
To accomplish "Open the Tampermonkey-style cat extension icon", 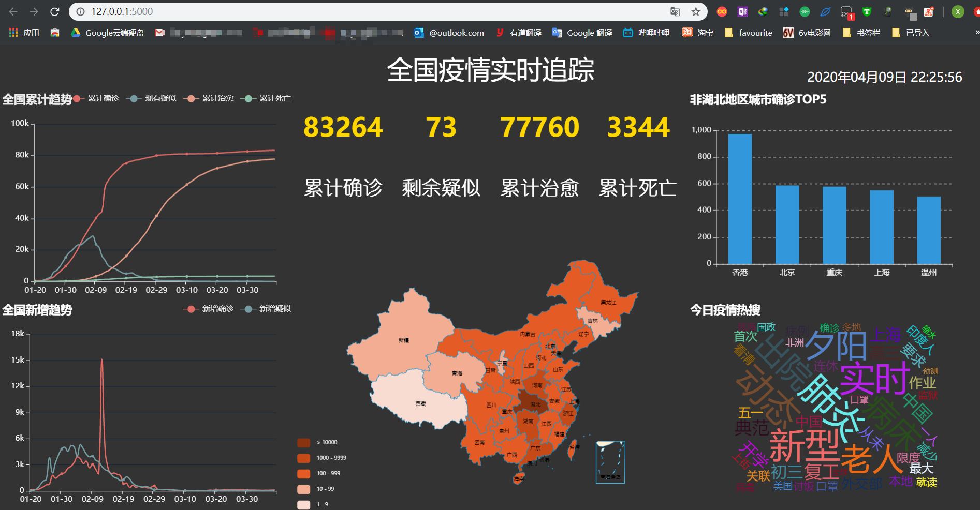I will (910, 12).
